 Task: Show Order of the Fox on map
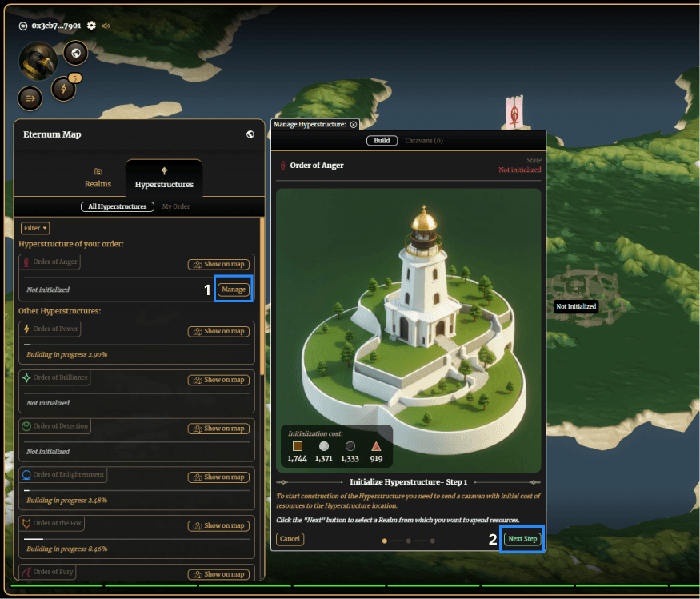tap(218, 526)
